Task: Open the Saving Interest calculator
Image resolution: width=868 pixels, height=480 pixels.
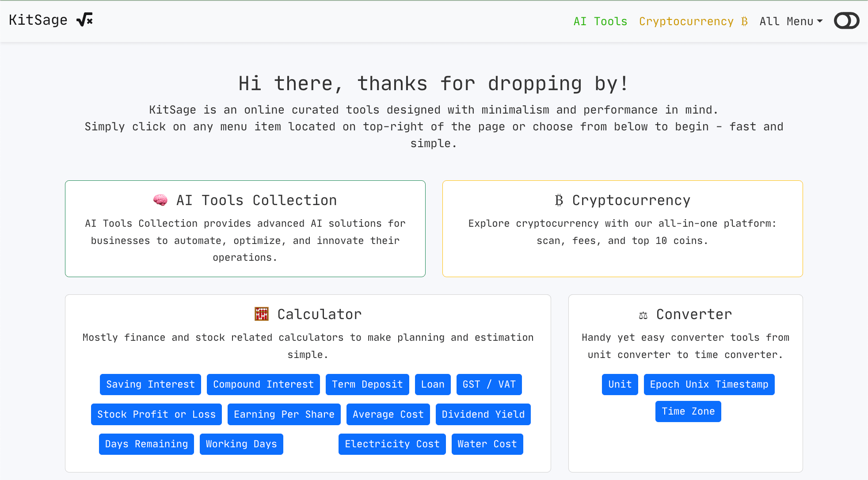Action: click(x=150, y=385)
